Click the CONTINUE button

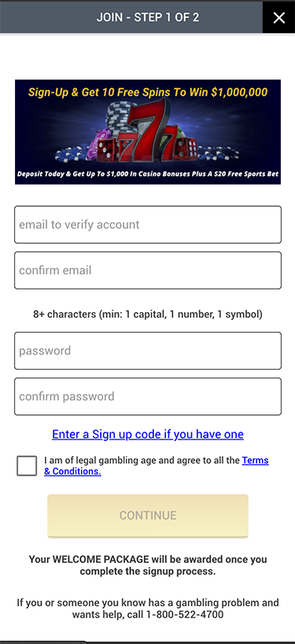148,516
